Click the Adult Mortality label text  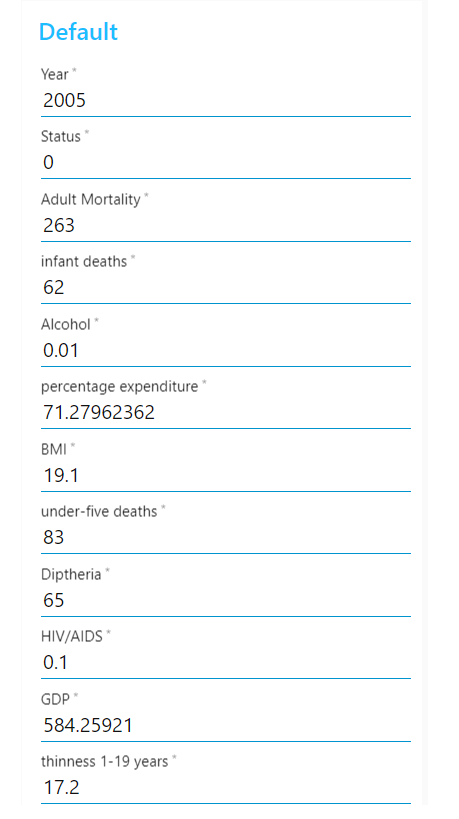click(x=91, y=200)
